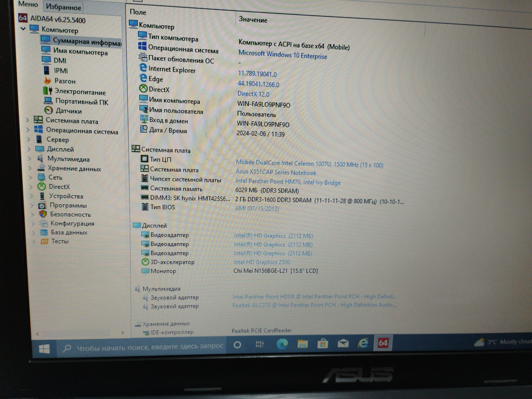Switch to the Избранное tab
This screenshot has width=532, height=399.
[63, 7]
